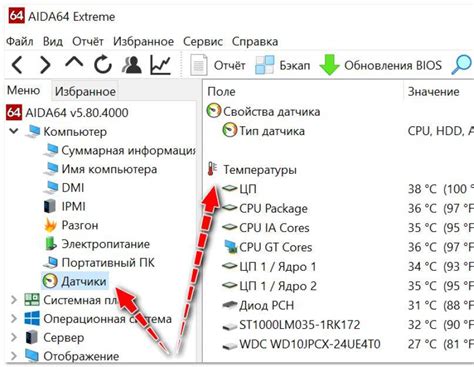Click the Значение column header
This screenshot has height=367, width=474.
[434, 91]
